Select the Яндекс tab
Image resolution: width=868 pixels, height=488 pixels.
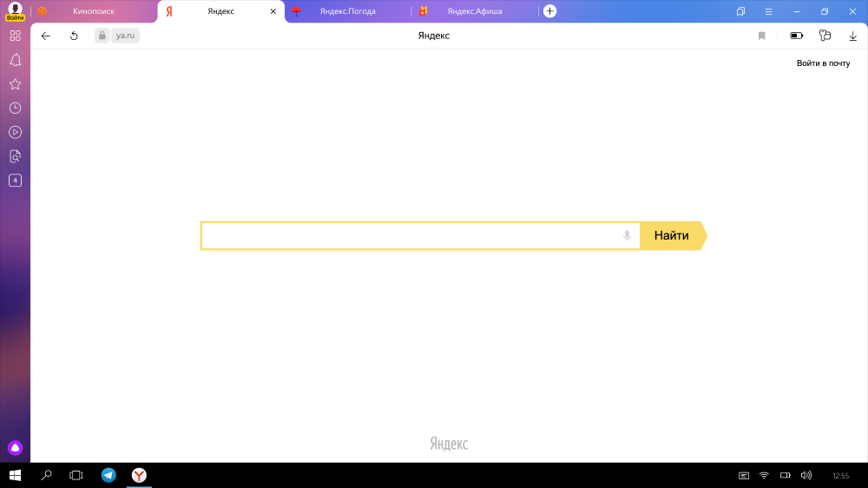click(x=220, y=11)
